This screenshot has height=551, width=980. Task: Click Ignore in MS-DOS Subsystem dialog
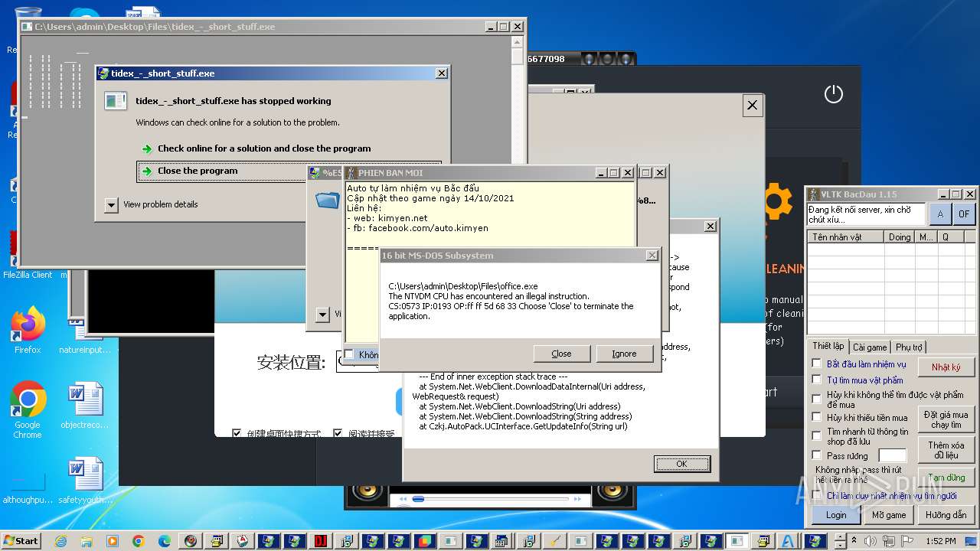click(x=624, y=354)
